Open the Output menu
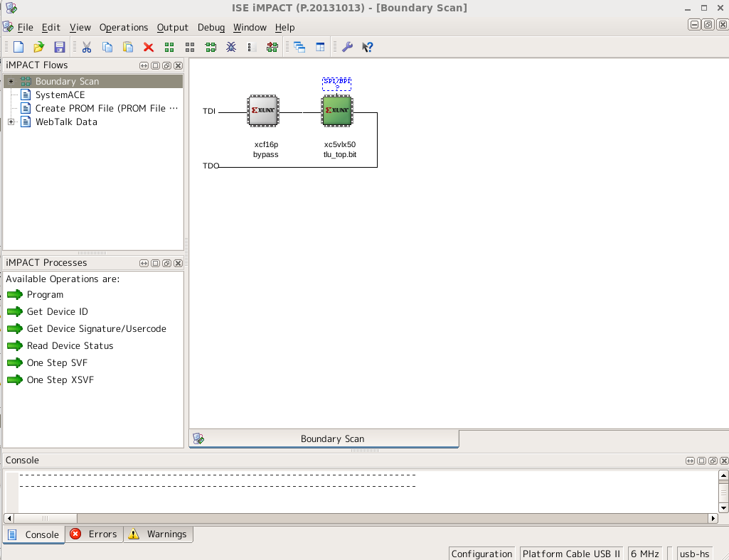729x560 pixels. 173,28
